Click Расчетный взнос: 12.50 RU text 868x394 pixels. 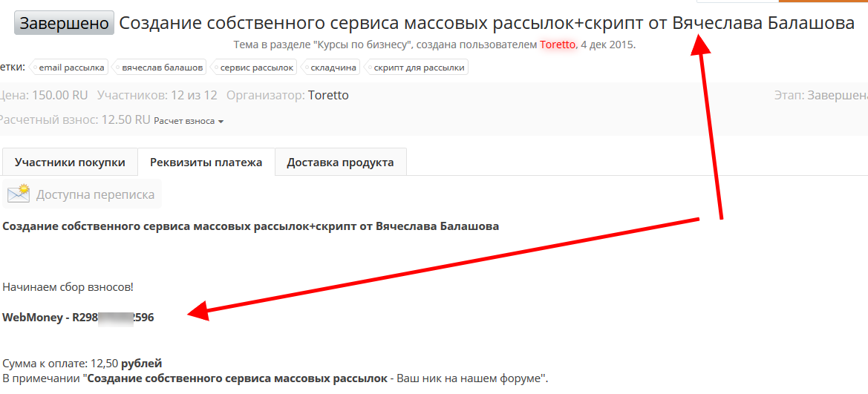point(74,119)
